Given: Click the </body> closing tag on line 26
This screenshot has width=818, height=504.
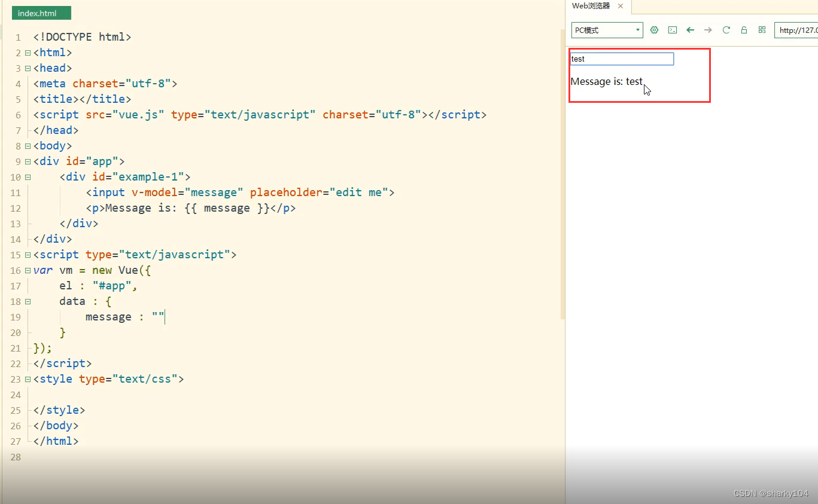Looking at the screenshot, I should click(x=56, y=426).
